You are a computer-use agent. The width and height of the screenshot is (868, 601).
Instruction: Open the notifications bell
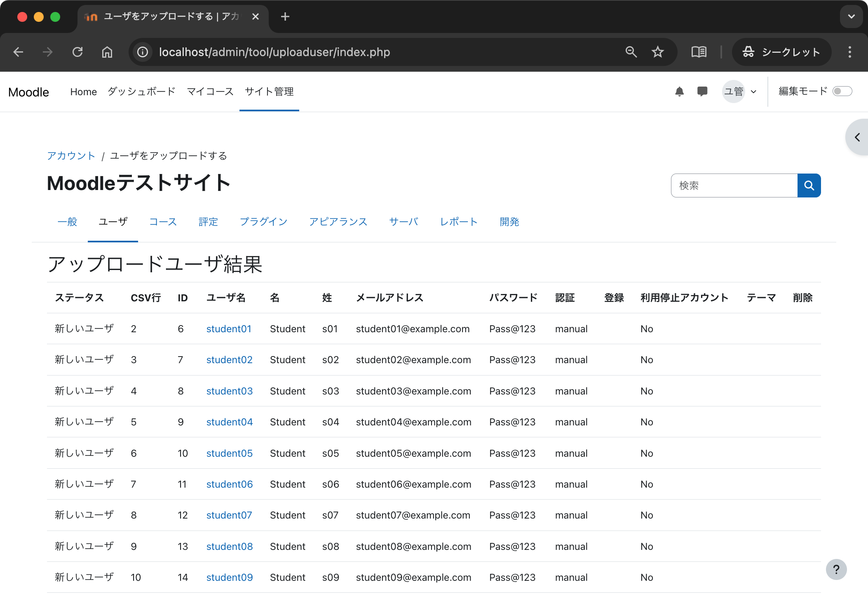[679, 92]
